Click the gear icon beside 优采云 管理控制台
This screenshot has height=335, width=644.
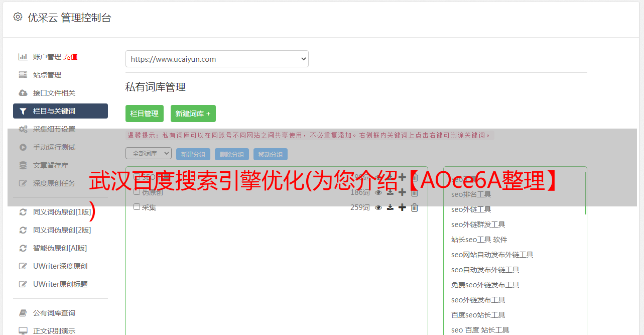tap(18, 17)
